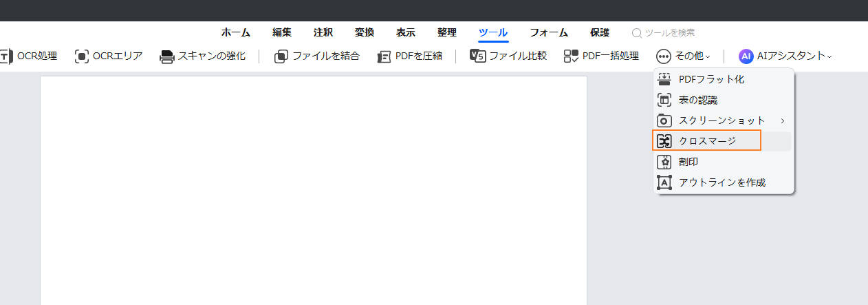Click ファイルを結合 in the toolbar
868x305 pixels.
click(316, 56)
